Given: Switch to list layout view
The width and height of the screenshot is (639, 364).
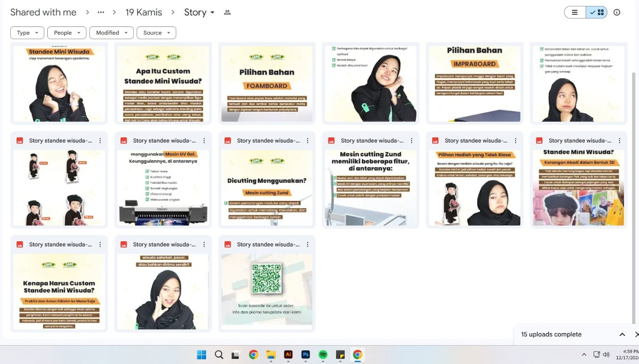Looking at the screenshot, I should pyautogui.click(x=575, y=13).
